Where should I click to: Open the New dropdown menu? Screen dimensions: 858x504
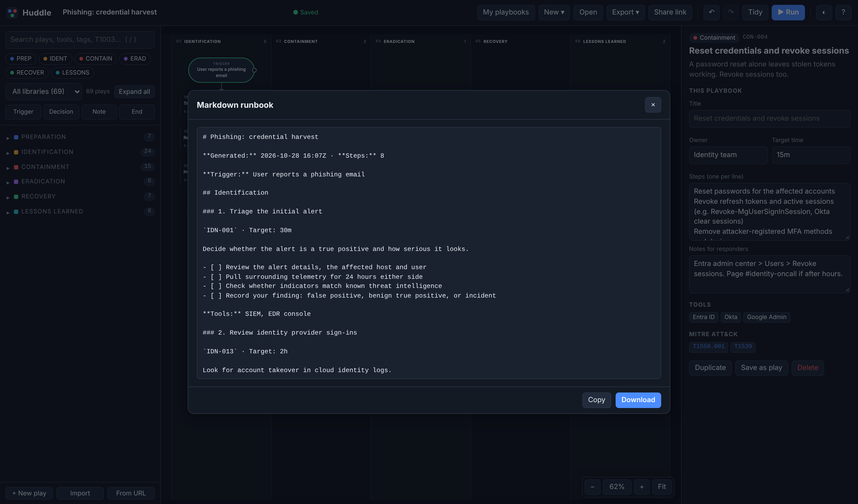click(x=554, y=13)
